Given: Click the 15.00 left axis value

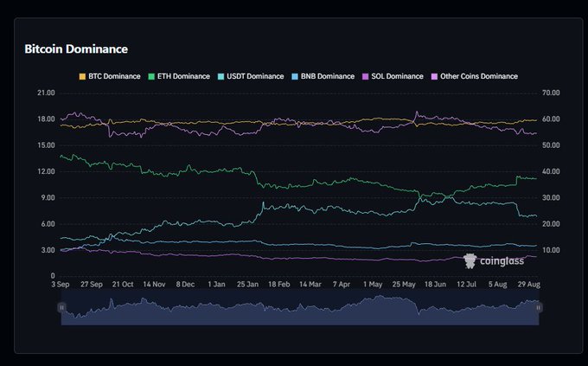Looking at the screenshot, I should click(x=46, y=145).
